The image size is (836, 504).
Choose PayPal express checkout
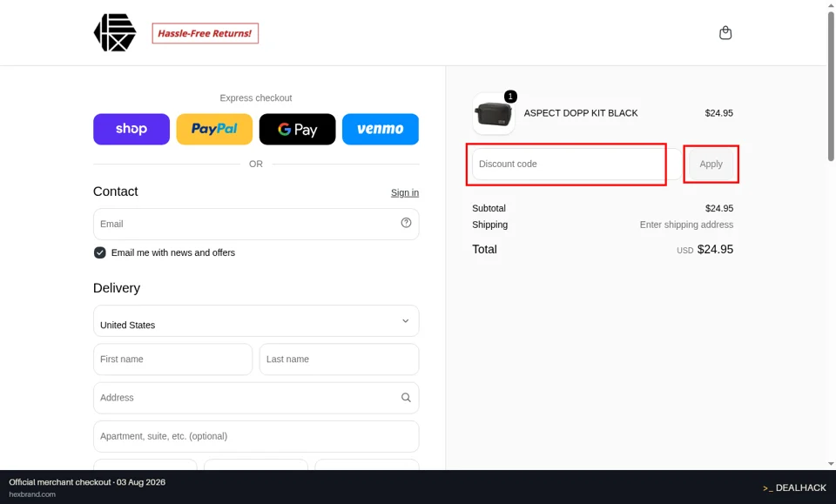pyautogui.click(x=214, y=129)
